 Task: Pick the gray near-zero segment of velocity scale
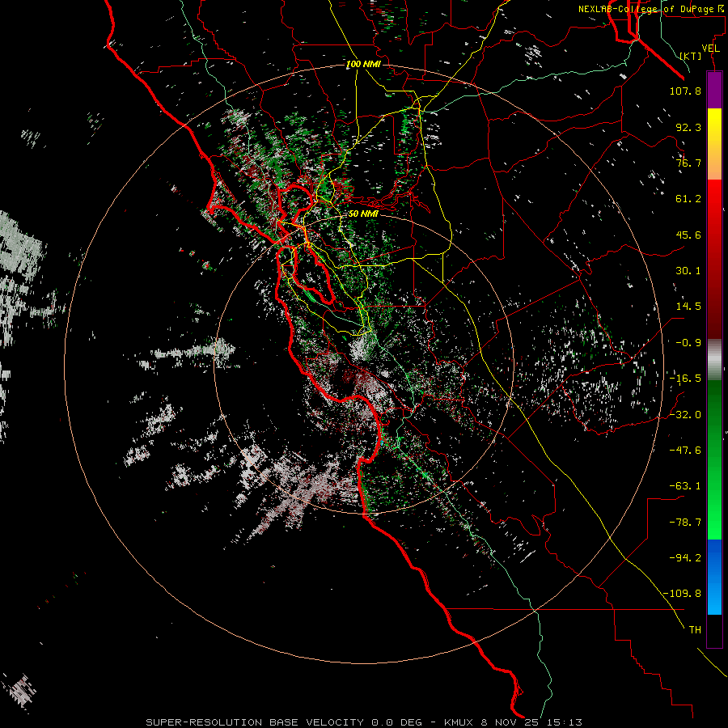(714, 359)
